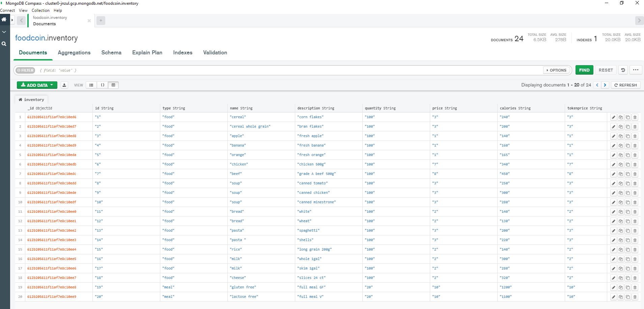This screenshot has width=644, height=309.
Task: Open a new tab with the plus button
Action: click(x=101, y=21)
